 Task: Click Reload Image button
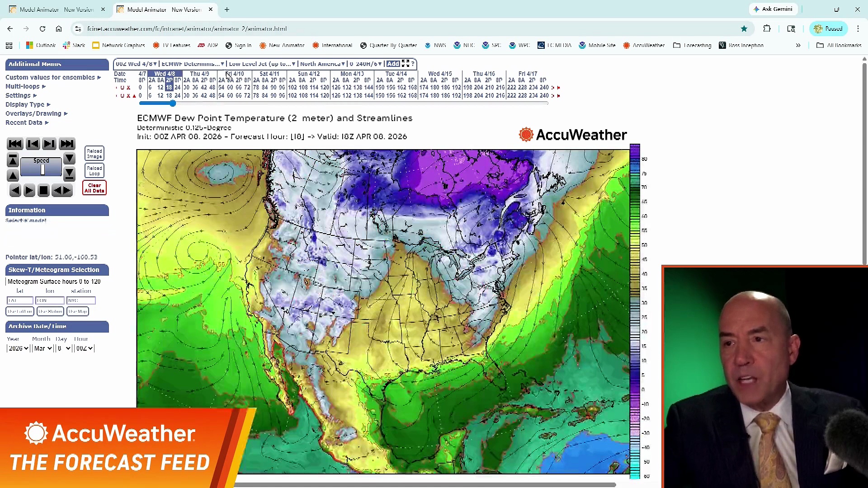[94, 154]
